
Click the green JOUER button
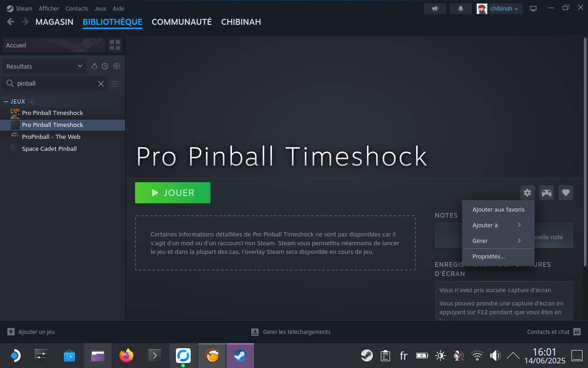tap(173, 193)
